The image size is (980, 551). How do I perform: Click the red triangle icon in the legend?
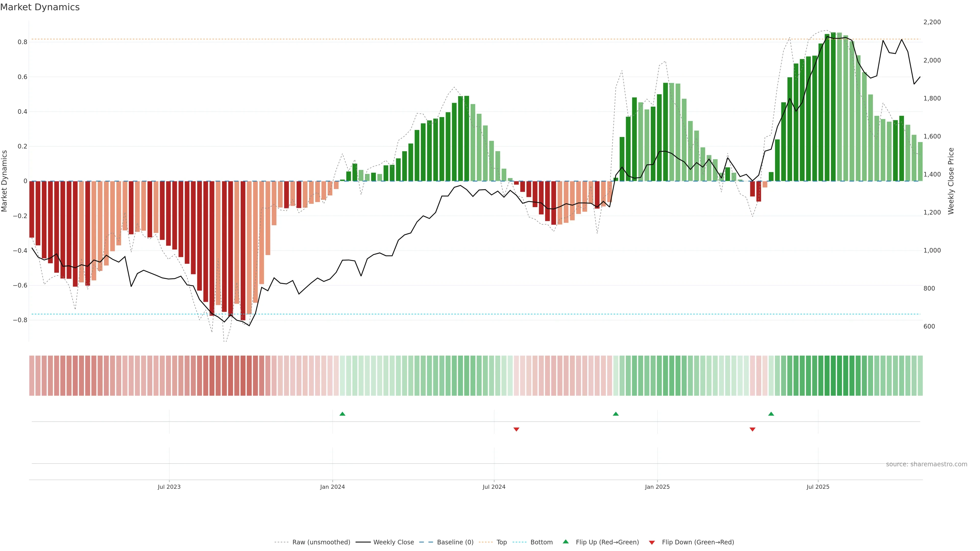click(x=652, y=543)
